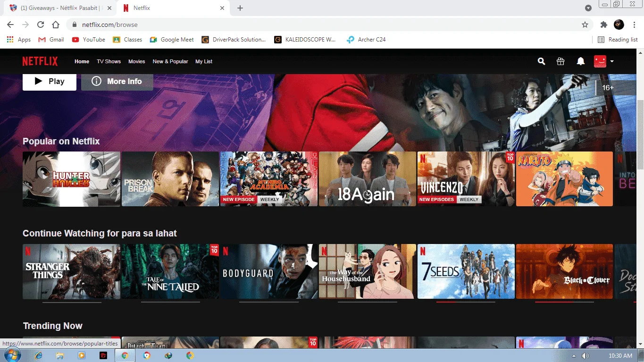The image size is (644, 362).
Task: Expand the Netflix account menu caret
Action: click(611, 61)
